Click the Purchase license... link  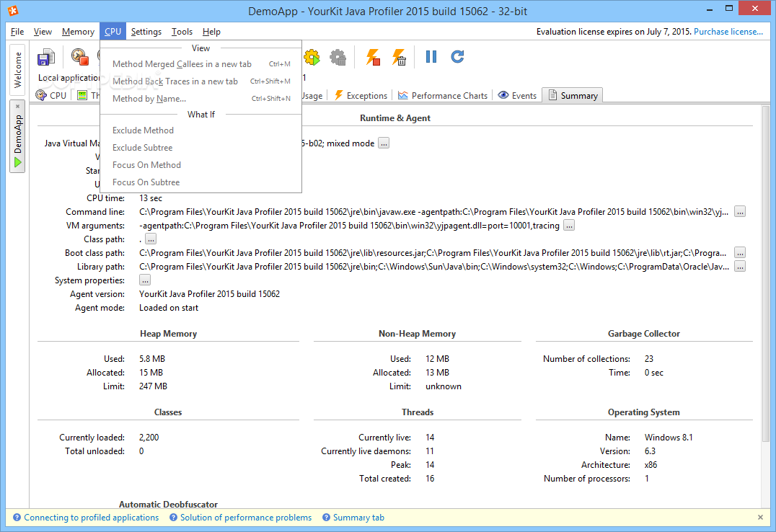click(x=728, y=32)
